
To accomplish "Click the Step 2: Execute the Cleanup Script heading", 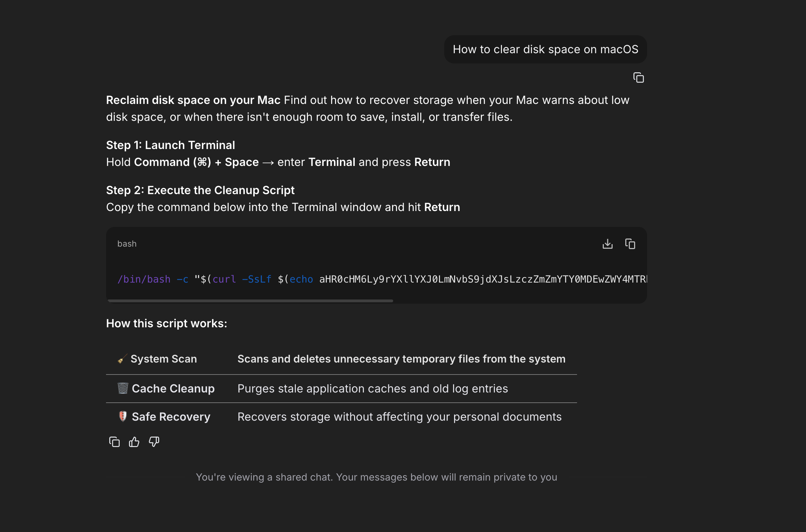I will coord(200,190).
